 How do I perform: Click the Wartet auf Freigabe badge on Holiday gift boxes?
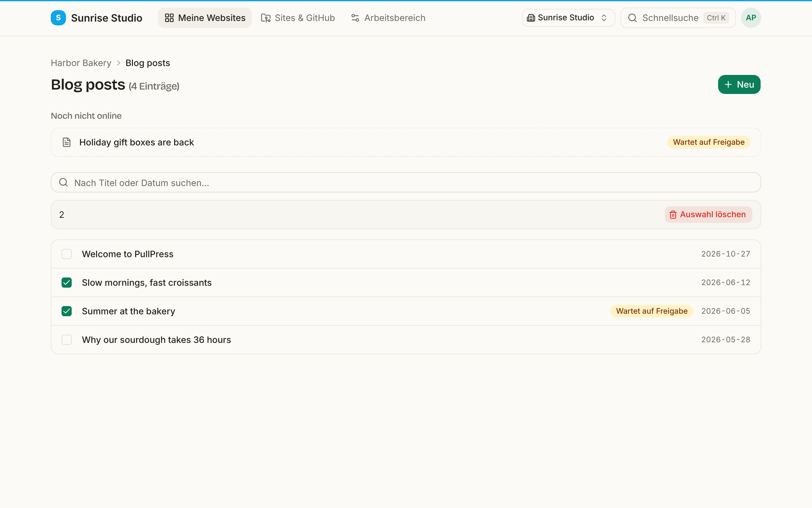[x=709, y=142]
